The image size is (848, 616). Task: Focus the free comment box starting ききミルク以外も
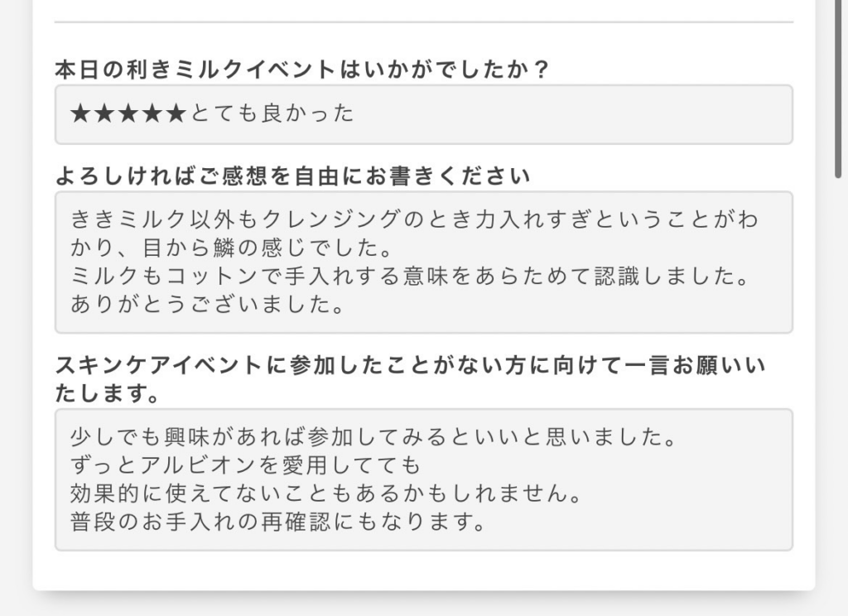click(x=424, y=262)
